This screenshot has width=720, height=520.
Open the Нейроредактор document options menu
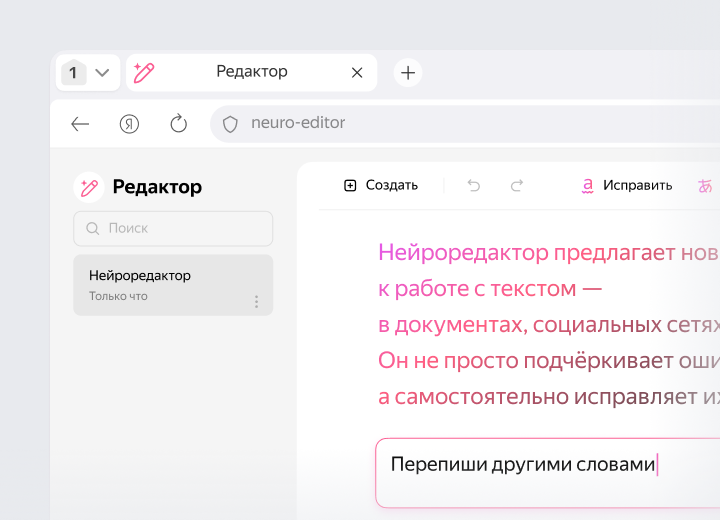click(256, 301)
